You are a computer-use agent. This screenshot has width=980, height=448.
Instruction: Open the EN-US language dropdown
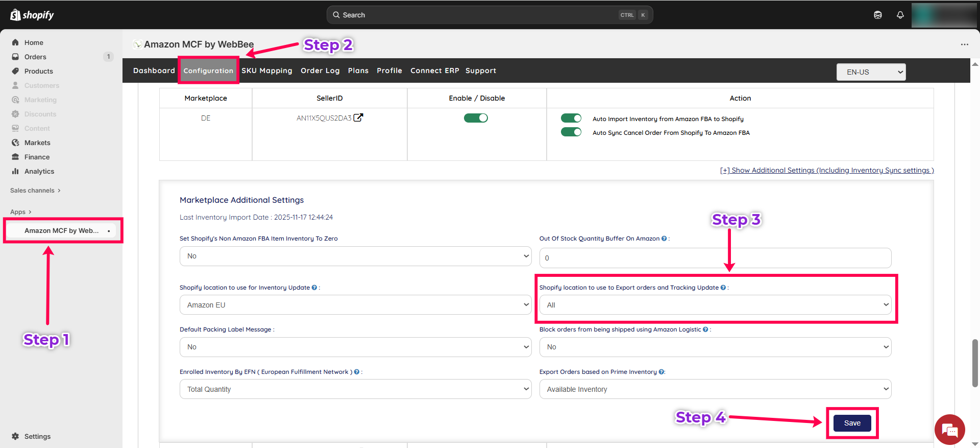tap(871, 72)
